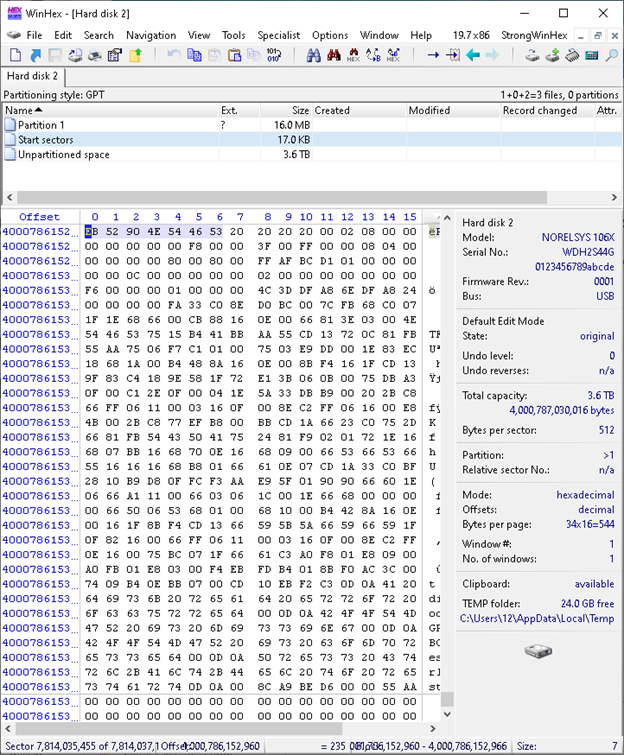Open the Navigation menu
Screen dimensions: 624x755
[151, 35]
